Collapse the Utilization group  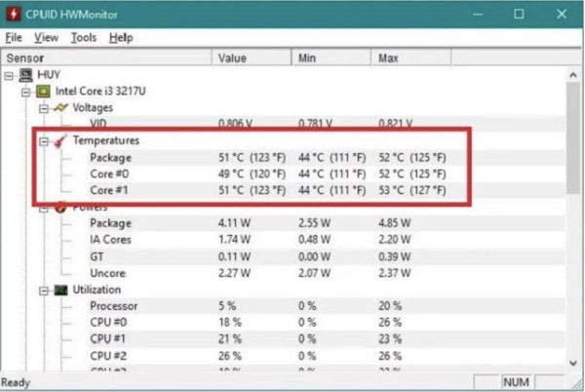click(44, 291)
